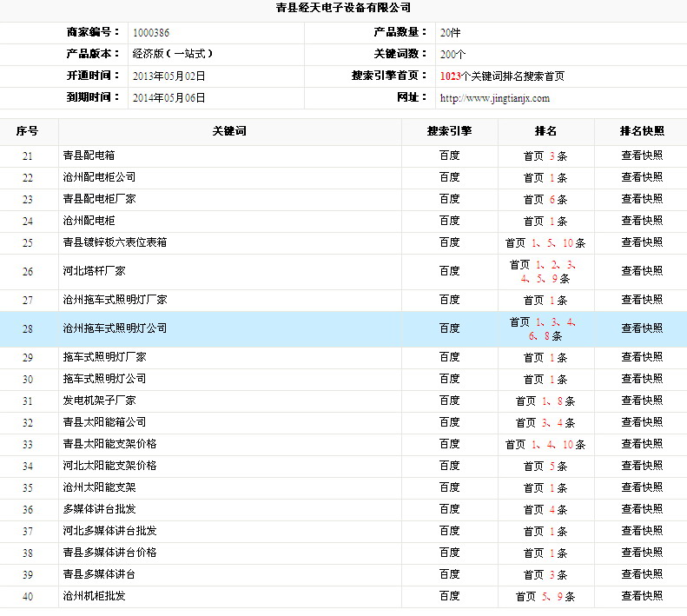This screenshot has height=616, width=687.
Task: Click the 关键词 column header
Action: pos(229,131)
